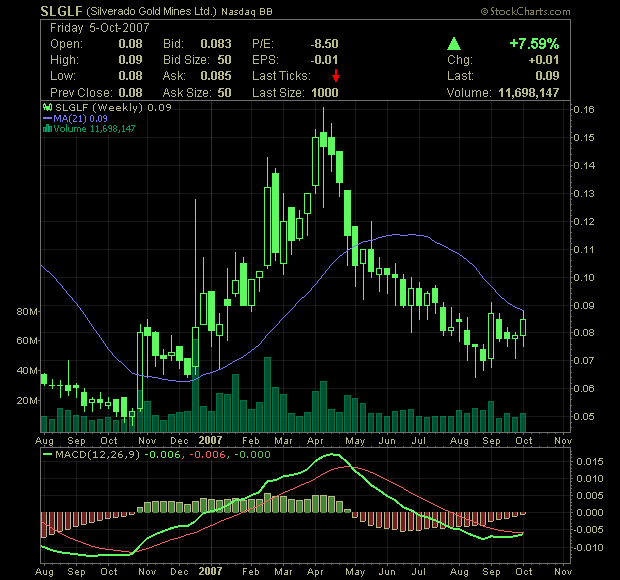Click the +7.59% percent change value
Viewport: 620px width, 580px height.
[x=534, y=43]
